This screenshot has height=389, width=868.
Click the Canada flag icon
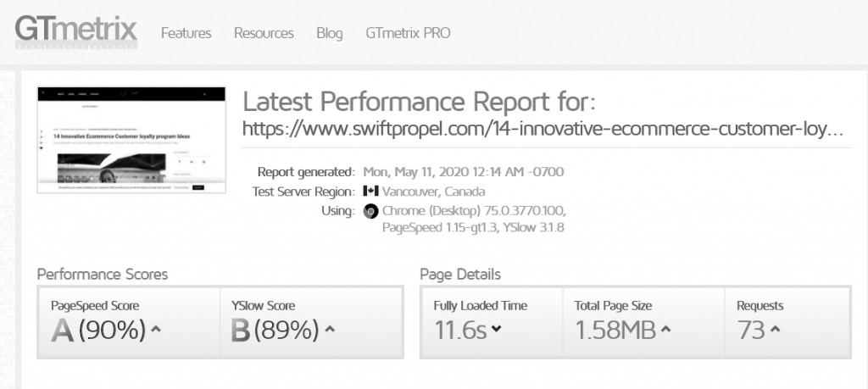[x=370, y=191]
